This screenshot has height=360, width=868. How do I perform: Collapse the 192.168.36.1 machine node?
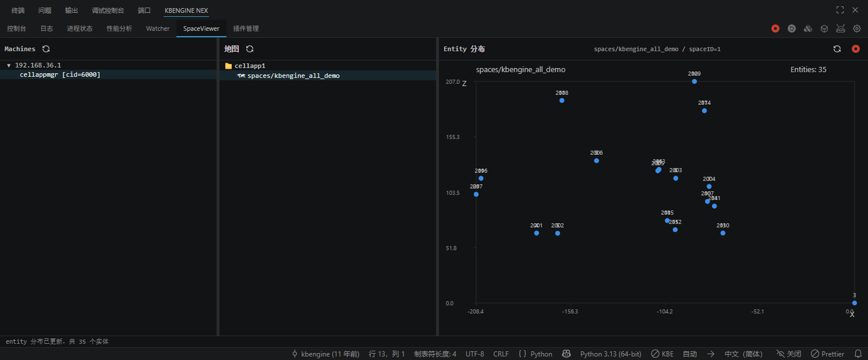[x=9, y=66]
